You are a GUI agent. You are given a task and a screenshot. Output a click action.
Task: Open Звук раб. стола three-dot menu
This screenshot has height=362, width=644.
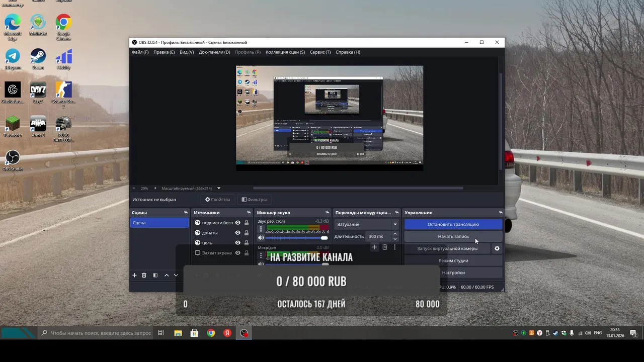[261, 229]
